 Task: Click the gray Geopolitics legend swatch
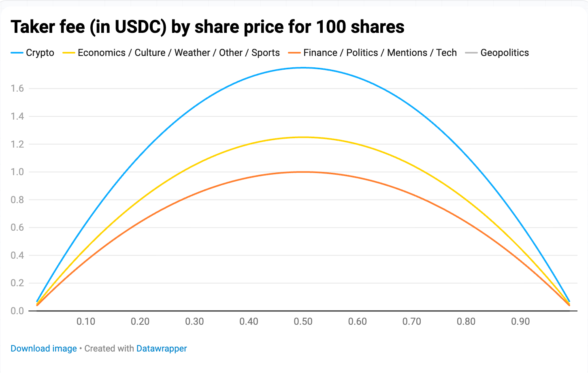[471, 53]
